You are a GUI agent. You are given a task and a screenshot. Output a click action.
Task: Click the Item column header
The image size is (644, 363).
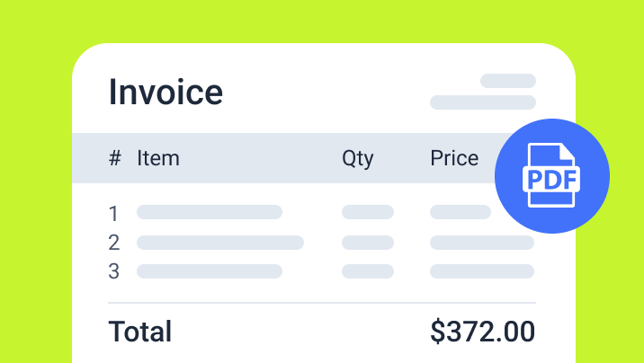click(158, 159)
